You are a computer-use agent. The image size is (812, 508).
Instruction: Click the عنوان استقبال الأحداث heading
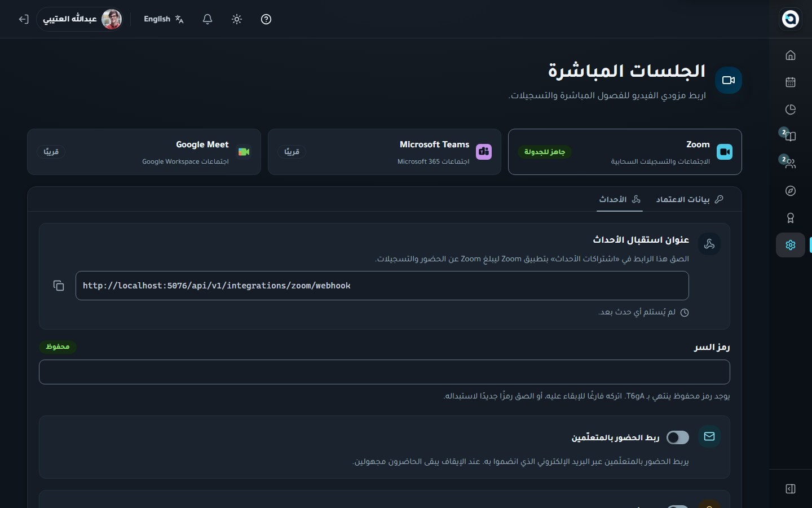click(x=641, y=240)
